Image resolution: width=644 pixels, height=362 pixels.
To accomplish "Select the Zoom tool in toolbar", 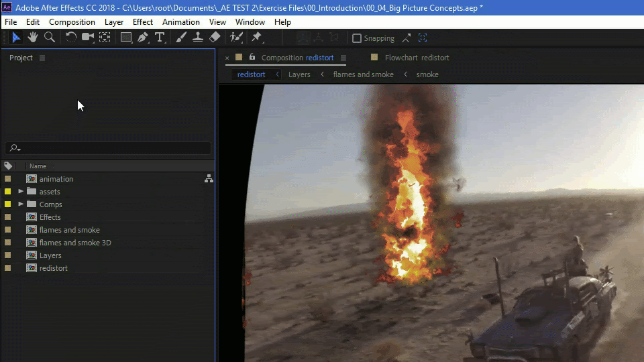I will 49,38.
